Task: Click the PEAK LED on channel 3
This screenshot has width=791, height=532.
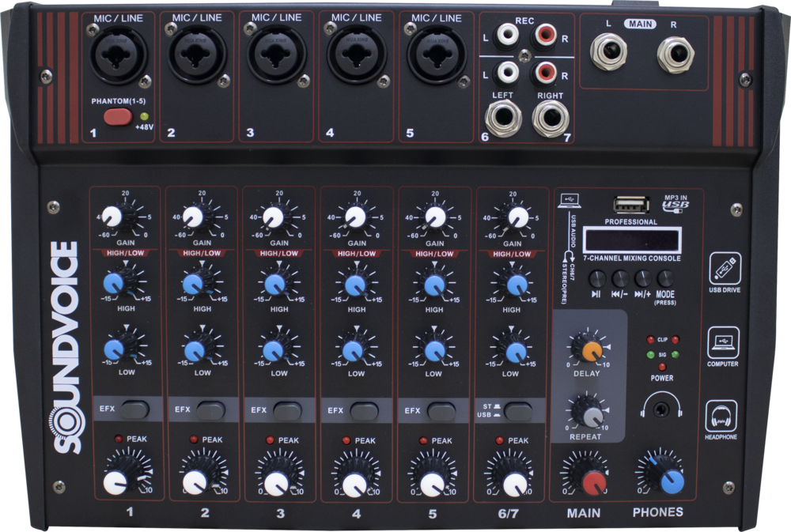Action: [270, 440]
